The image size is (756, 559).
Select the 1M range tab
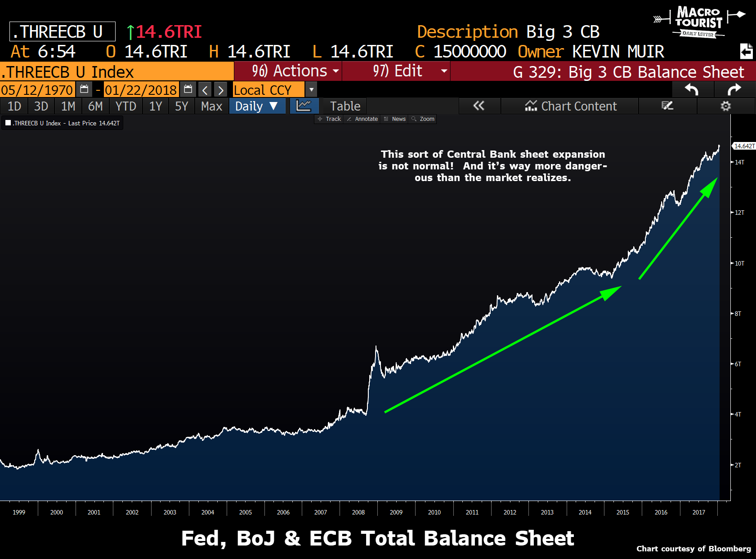(68, 106)
